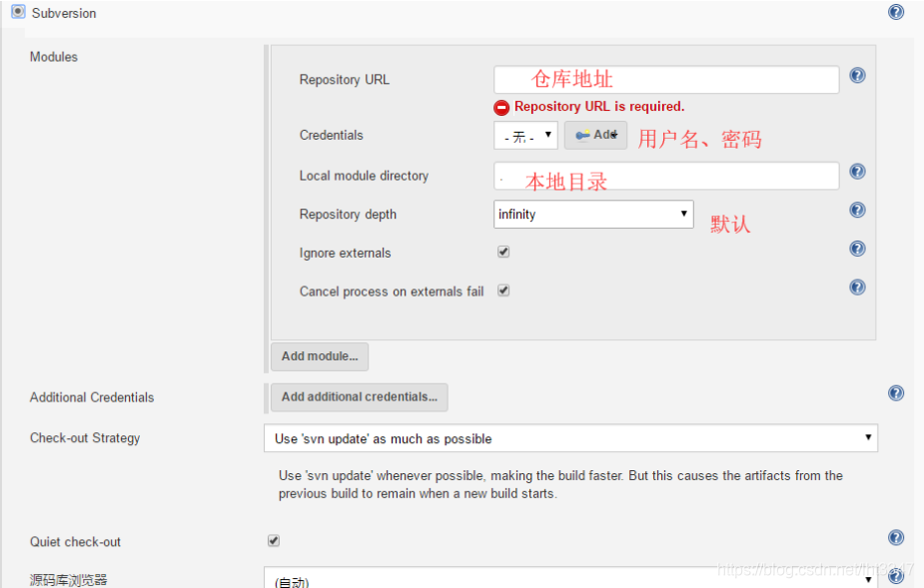
Task: Click the 源码库浏览器 help icon
Action: pos(896,576)
